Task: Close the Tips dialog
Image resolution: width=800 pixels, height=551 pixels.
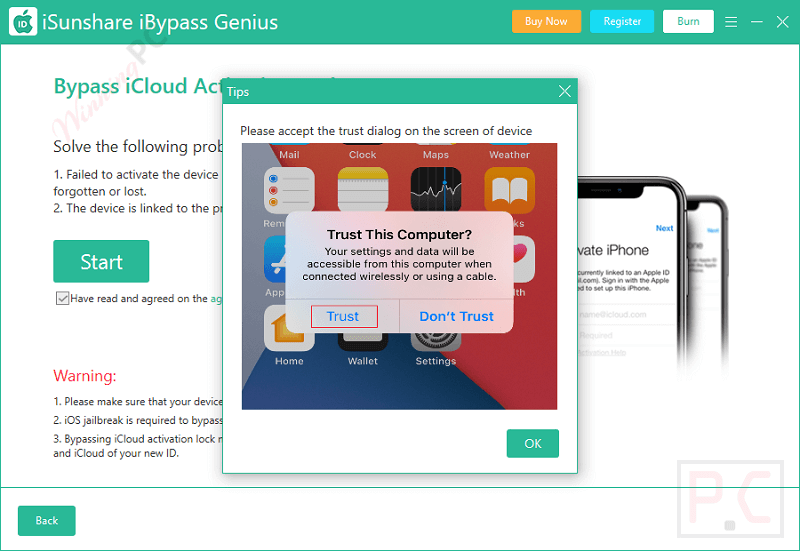Action: pyautogui.click(x=564, y=91)
